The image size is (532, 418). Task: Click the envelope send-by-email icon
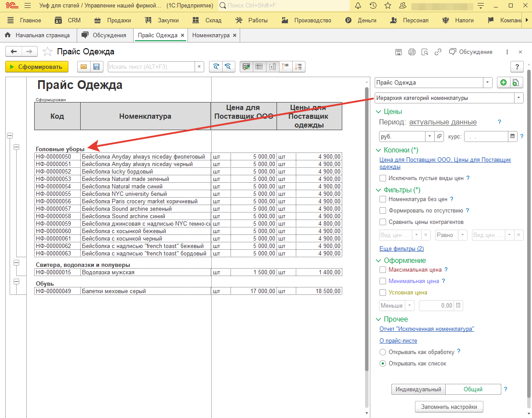(83, 67)
